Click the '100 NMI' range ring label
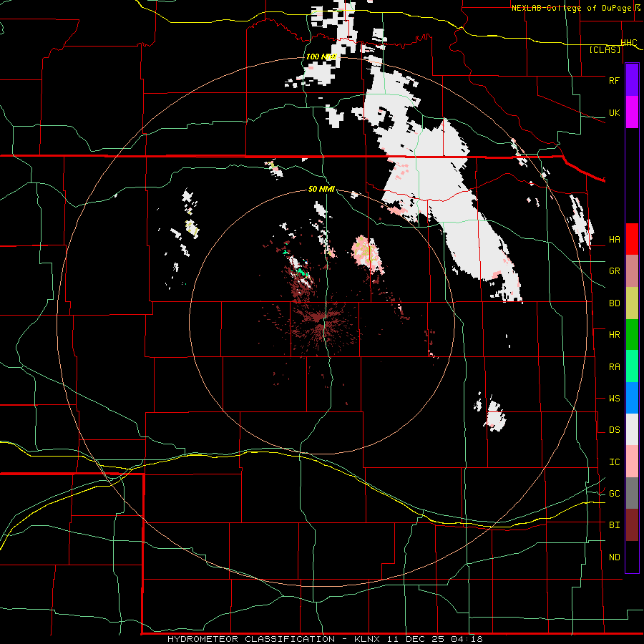 click(x=321, y=57)
